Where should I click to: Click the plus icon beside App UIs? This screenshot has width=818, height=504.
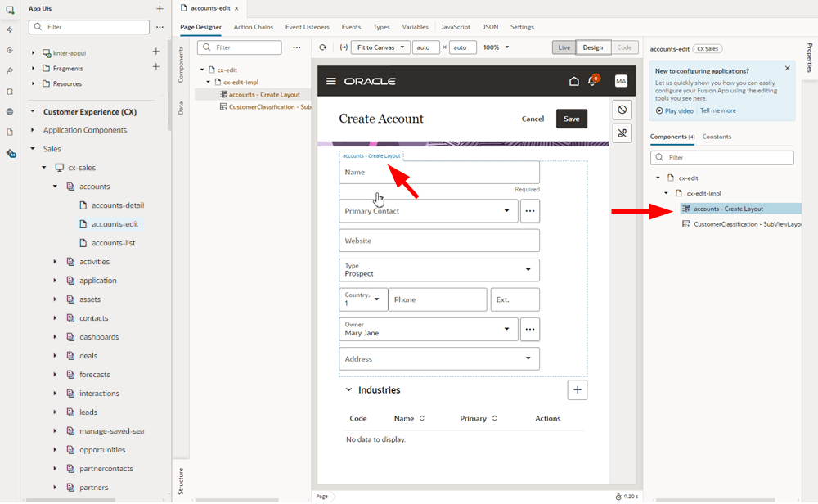point(160,8)
